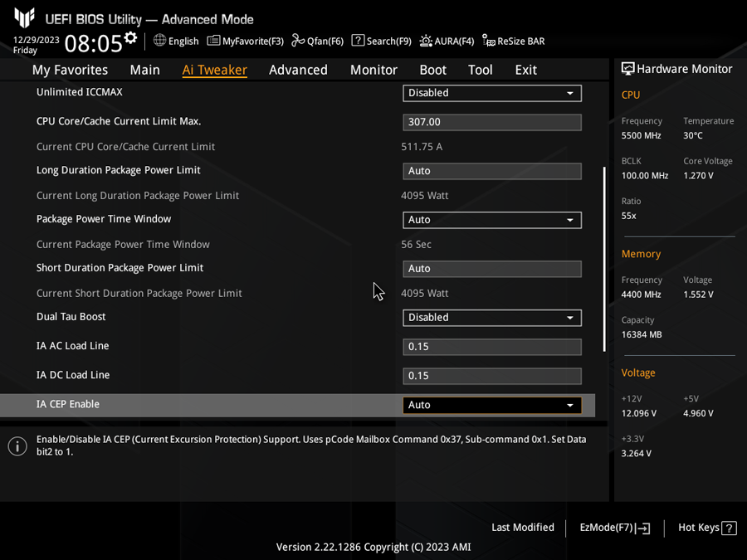Viewport: 747px width, 560px height.
Task: Open the Dual Tau Boost dropdown
Action: coord(492,318)
